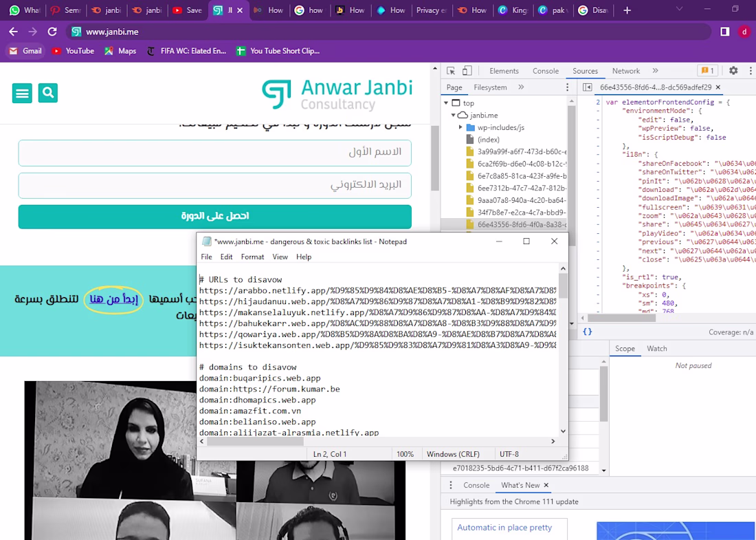Open the website hamburger menu

click(22, 93)
